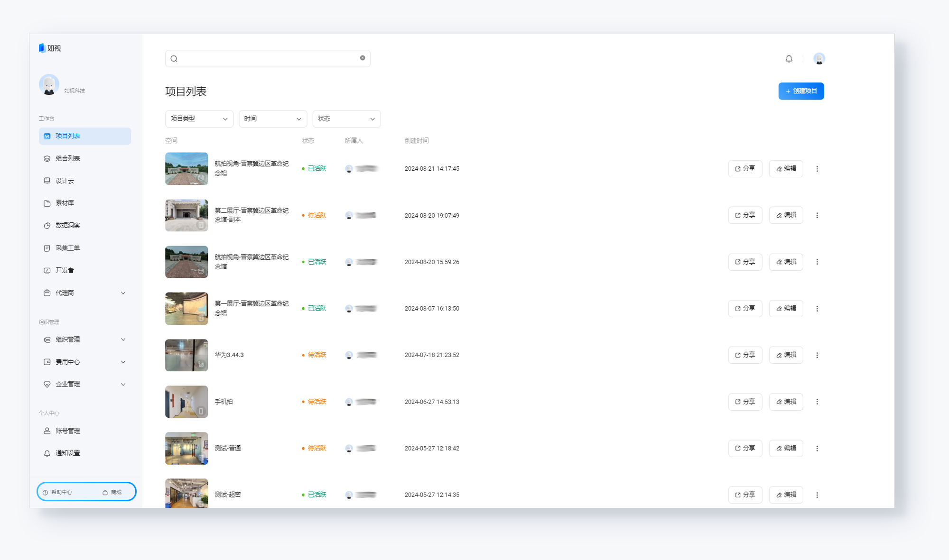The height and width of the screenshot is (560, 949).
Task: Click the notification bell icon in the top bar
Action: coord(789,59)
